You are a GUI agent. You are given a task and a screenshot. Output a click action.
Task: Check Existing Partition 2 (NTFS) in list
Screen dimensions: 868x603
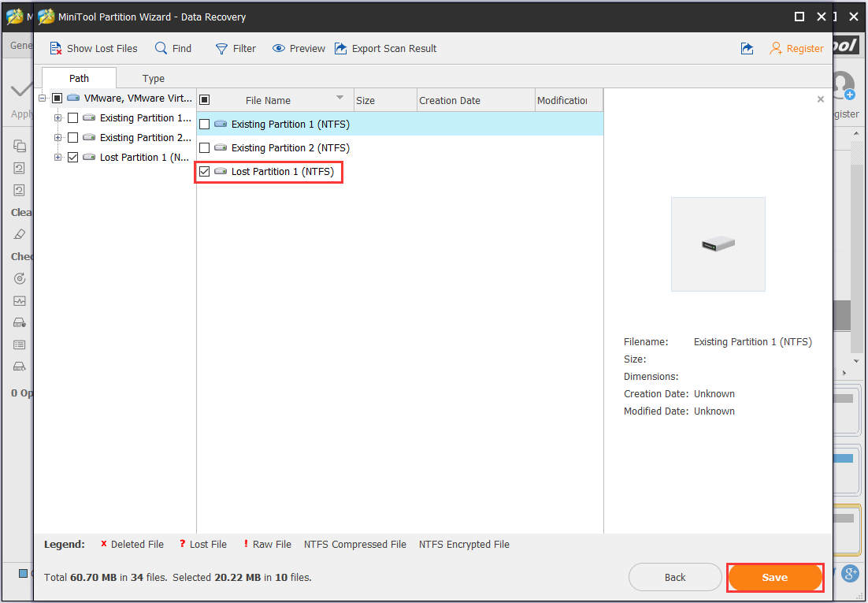(204, 148)
